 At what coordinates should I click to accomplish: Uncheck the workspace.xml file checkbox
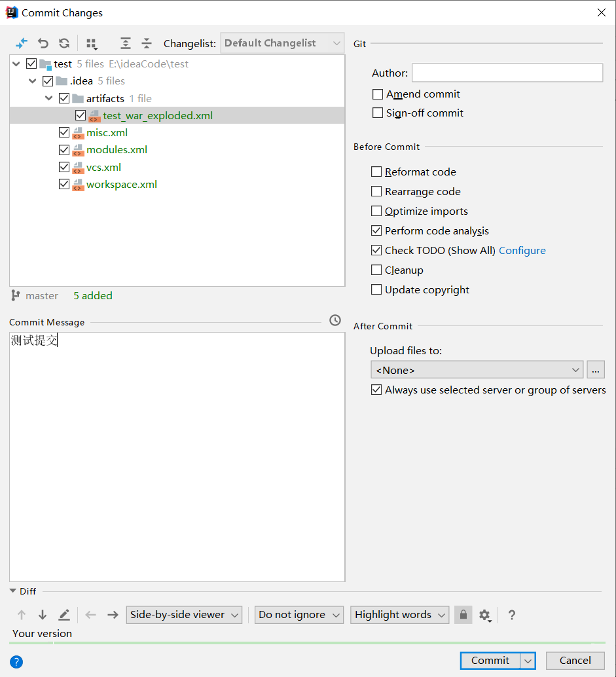64,185
